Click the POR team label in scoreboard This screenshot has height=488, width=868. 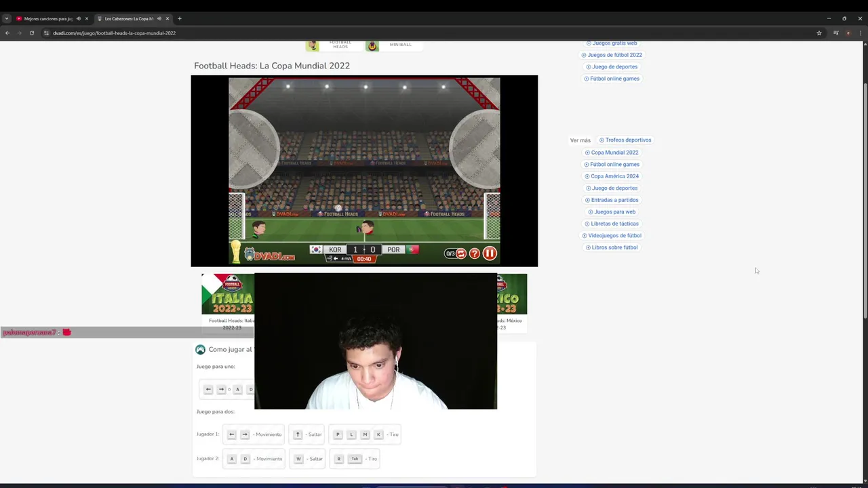click(x=393, y=250)
